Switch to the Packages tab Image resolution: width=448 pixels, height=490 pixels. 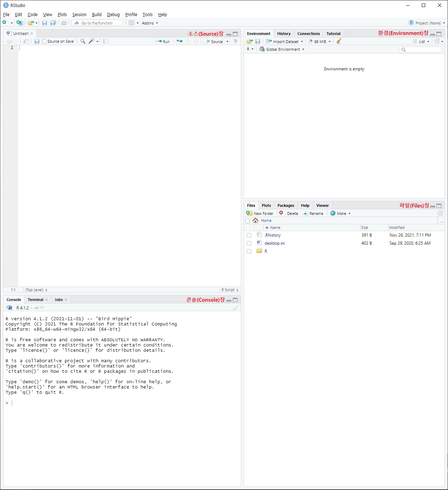(286, 205)
